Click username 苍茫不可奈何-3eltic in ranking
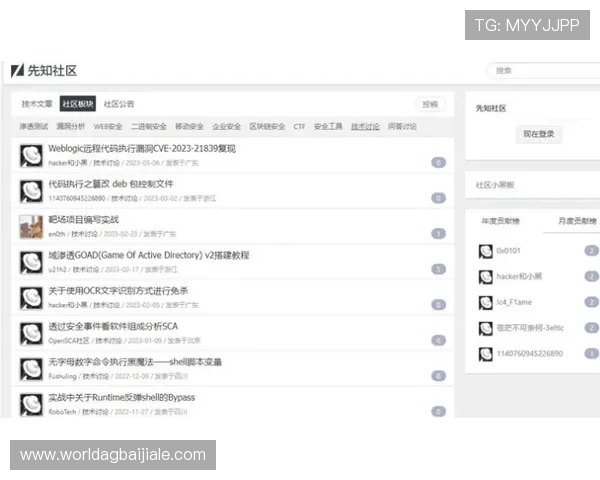 click(x=530, y=328)
